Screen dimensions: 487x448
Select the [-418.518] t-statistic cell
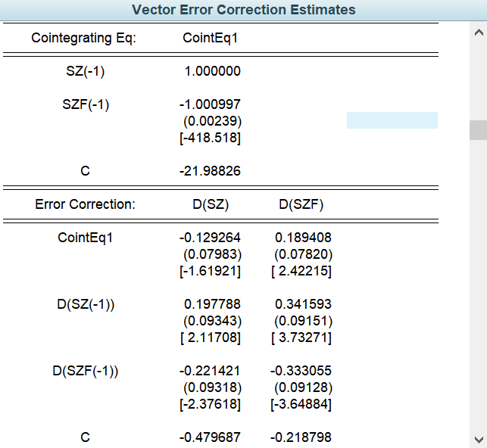[x=211, y=138]
